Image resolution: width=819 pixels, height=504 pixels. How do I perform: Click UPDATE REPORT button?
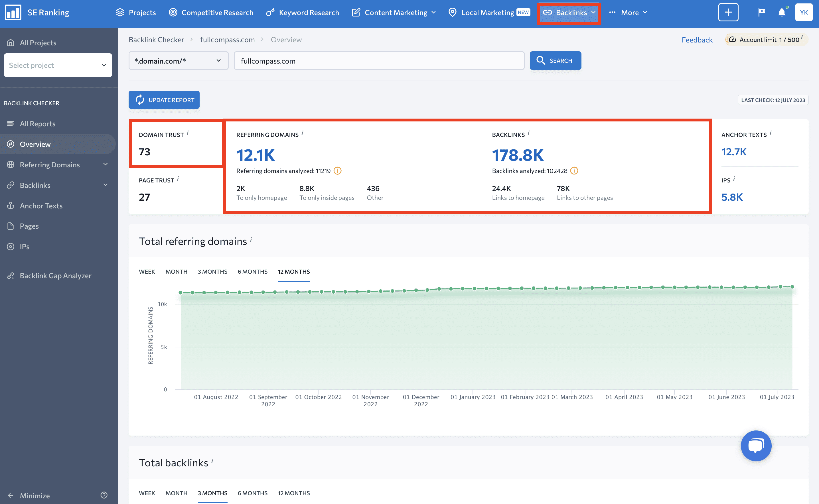pyautogui.click(x=164, y=100)
